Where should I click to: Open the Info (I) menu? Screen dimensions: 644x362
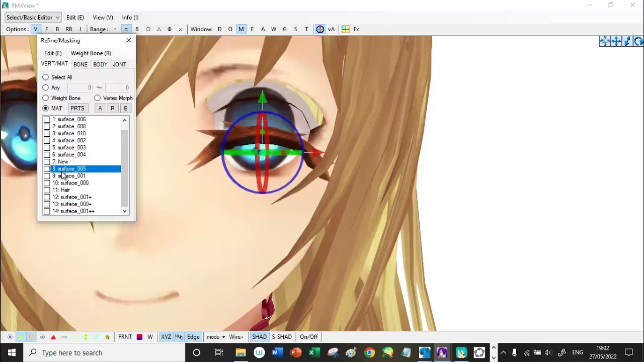click(x=130, y=17)
